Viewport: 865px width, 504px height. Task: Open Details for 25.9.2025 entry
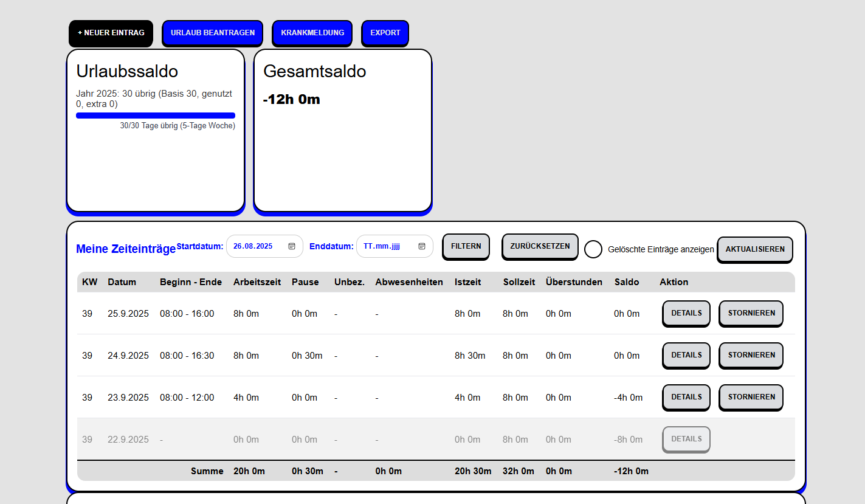[x=686, y=313]
